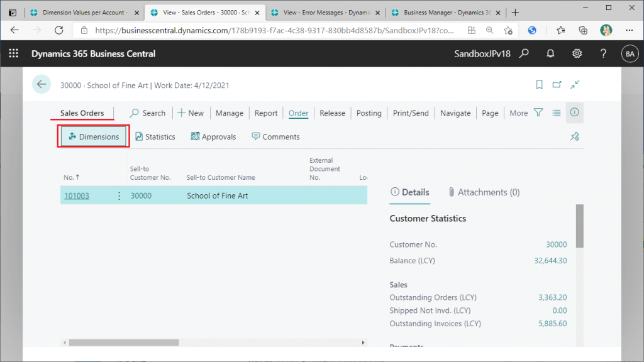Image resolution: width=644 pixels, height=362 pixels.
Task: Open the Print/Send menu
Action: [x=411, y=113]
